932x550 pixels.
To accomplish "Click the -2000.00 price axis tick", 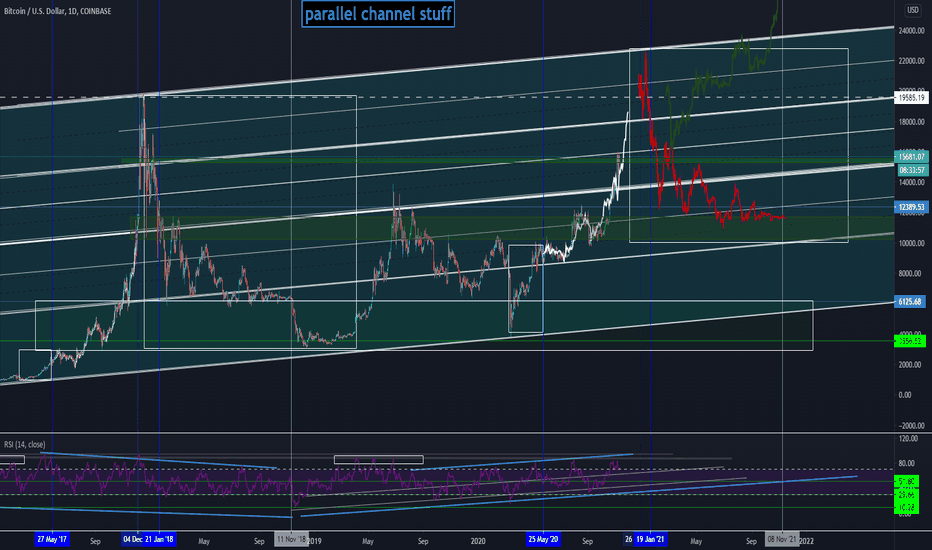I will point(911,425).
